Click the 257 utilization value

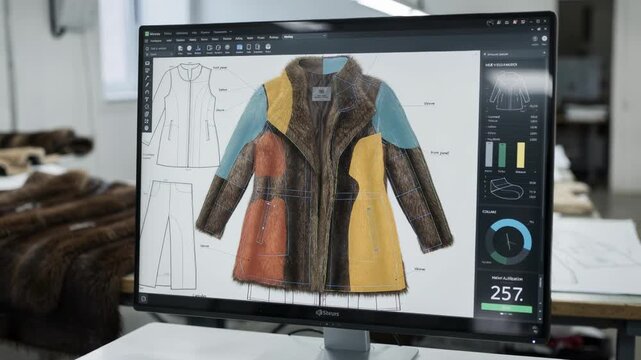click(x=507, y=293)
